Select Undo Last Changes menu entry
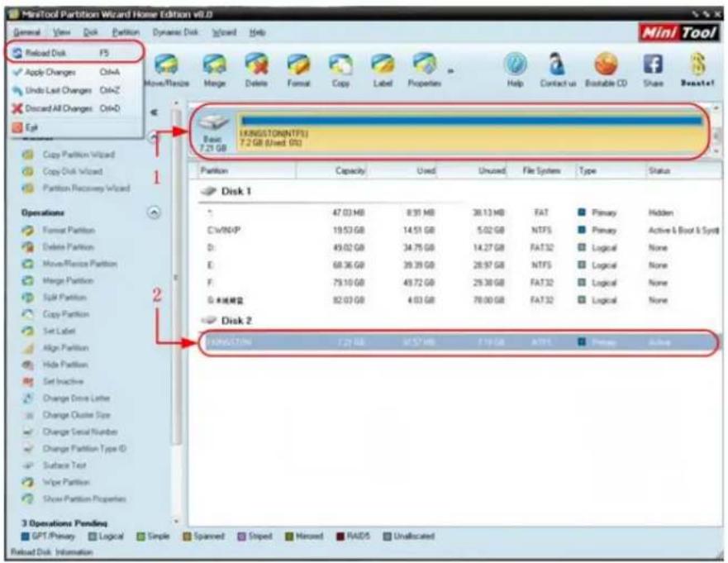The image size is (728, 563). click(x=74, y=90)
